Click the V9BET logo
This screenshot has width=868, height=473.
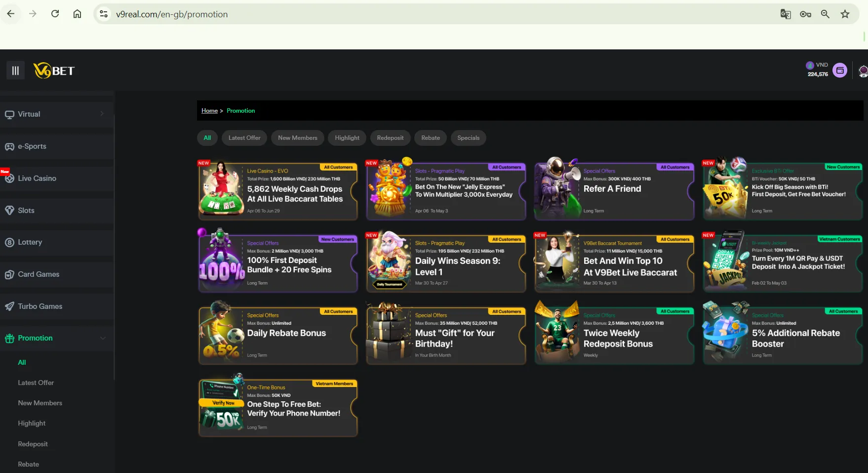click(54, 70)
